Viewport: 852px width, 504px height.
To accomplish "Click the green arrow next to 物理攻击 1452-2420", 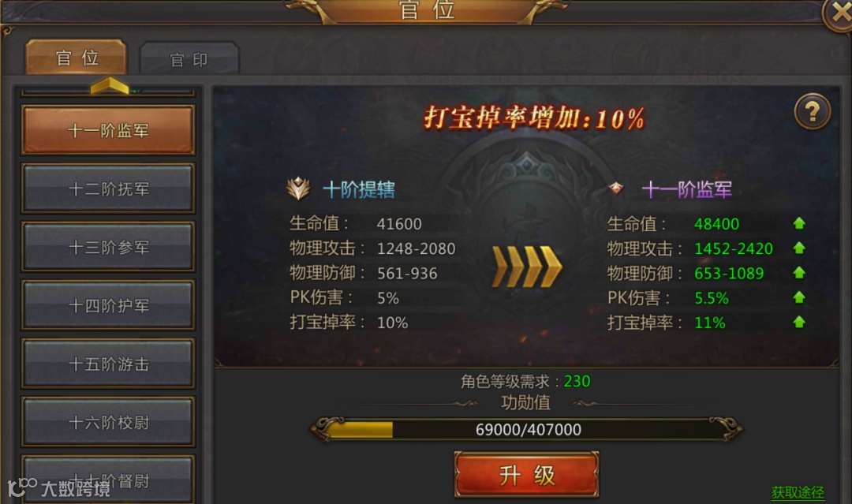I will click(x=798, y=248).
